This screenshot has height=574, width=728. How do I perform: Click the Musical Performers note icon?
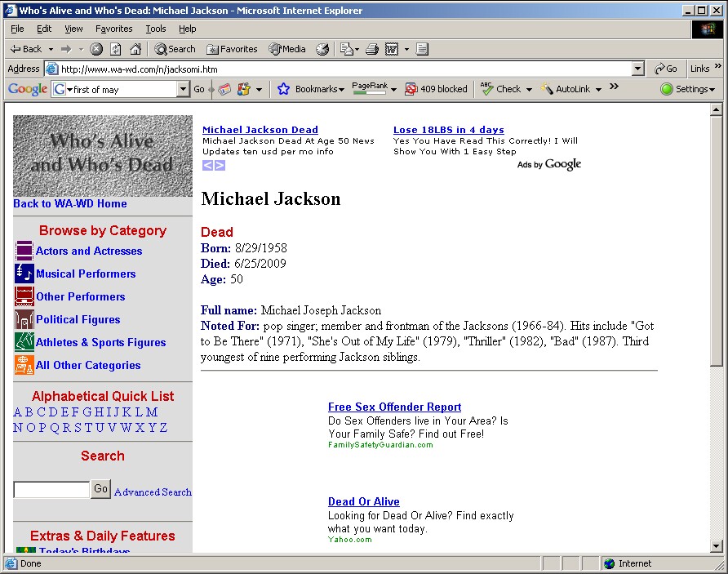(x=24, y=273)
